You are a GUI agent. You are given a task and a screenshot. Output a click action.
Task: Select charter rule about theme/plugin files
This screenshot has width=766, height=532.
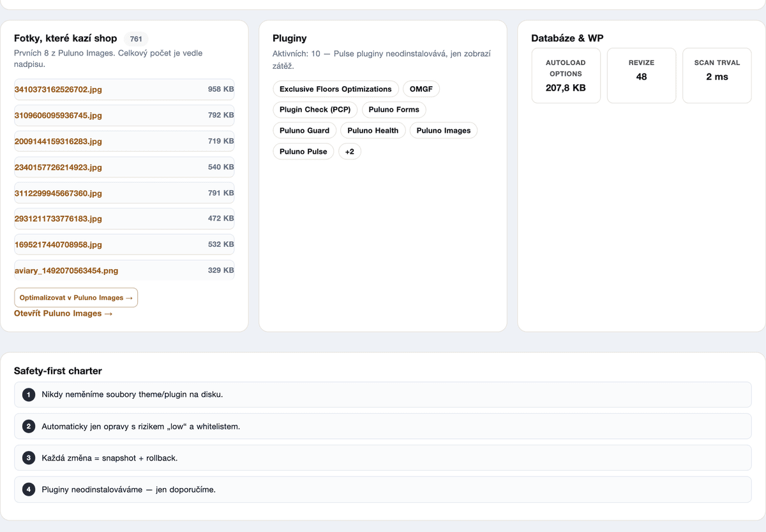pos(383,395)
